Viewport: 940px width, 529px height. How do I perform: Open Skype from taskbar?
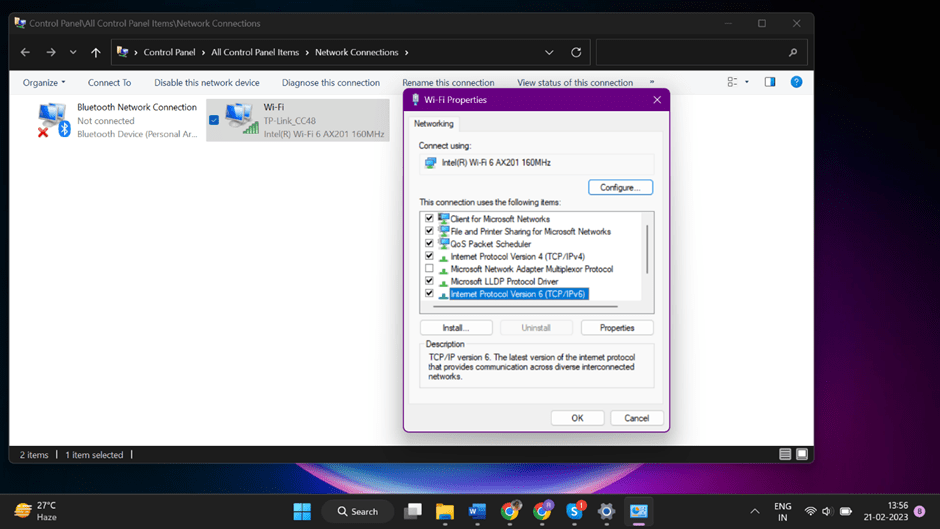point(574,511)
